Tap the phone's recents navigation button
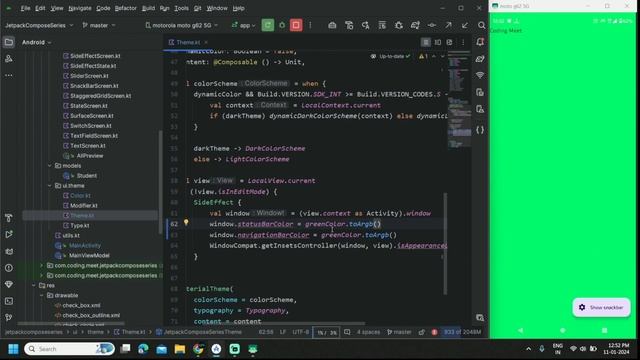640x360 pixels. click(x=604, y=330)
